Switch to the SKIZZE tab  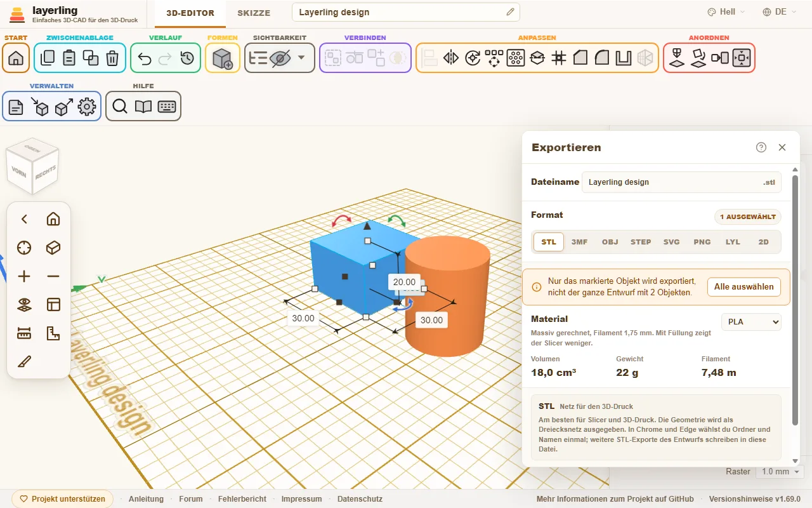tap(254, 13)
